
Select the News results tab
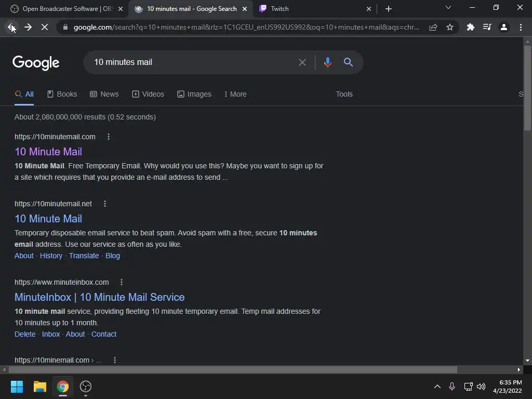coord(104,95)
